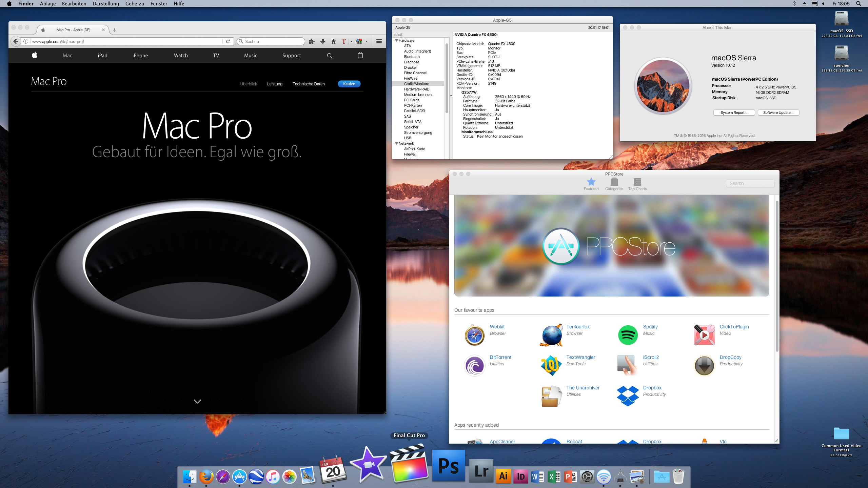Open Tenfourfox app link in PPCStore
The height and width of the screenshot is (488, 868).
point(578,327)
